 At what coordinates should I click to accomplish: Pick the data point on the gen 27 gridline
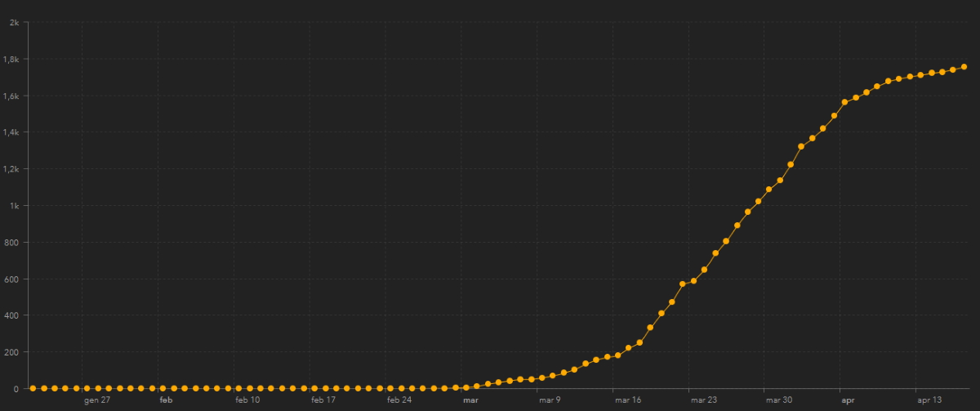click(87, 388)
